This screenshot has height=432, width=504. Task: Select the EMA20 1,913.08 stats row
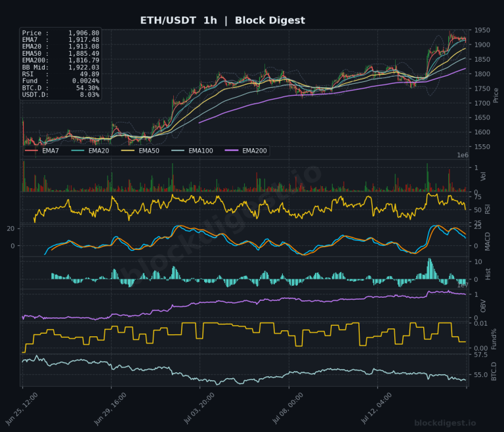tap(61, 47)
